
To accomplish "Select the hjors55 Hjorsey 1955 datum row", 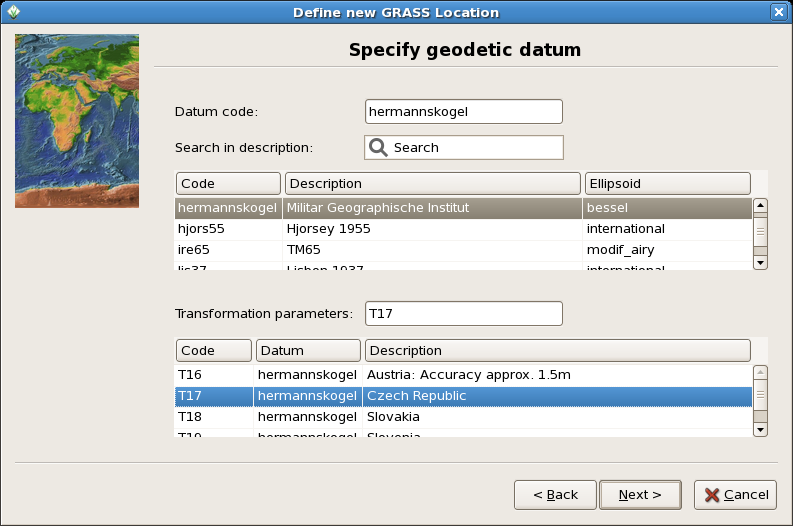I will (x=463, y=229).
